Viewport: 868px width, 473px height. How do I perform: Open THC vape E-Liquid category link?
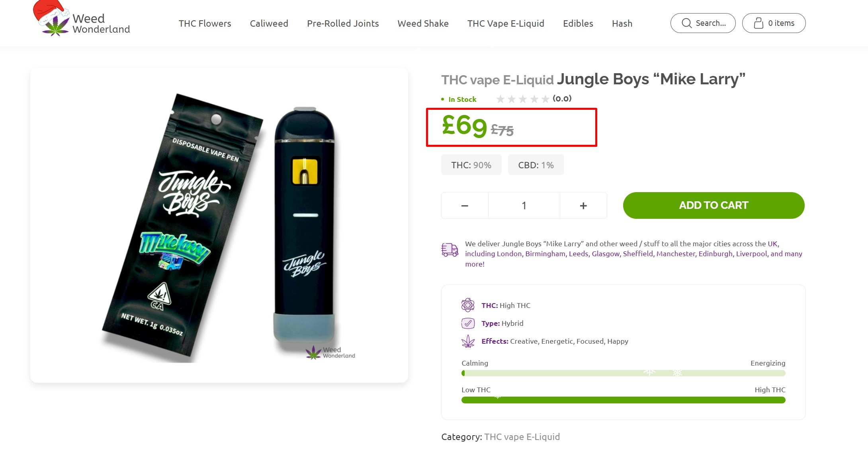tap(522, 437)
